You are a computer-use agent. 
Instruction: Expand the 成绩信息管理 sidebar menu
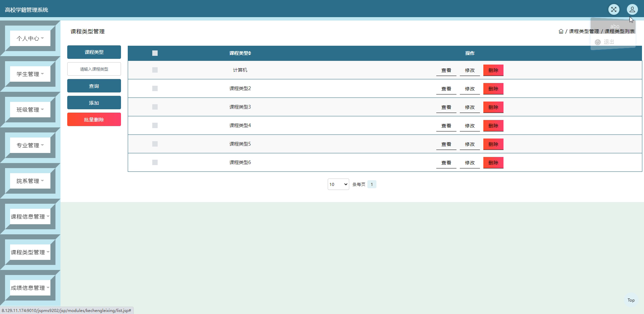pos(30,288)
